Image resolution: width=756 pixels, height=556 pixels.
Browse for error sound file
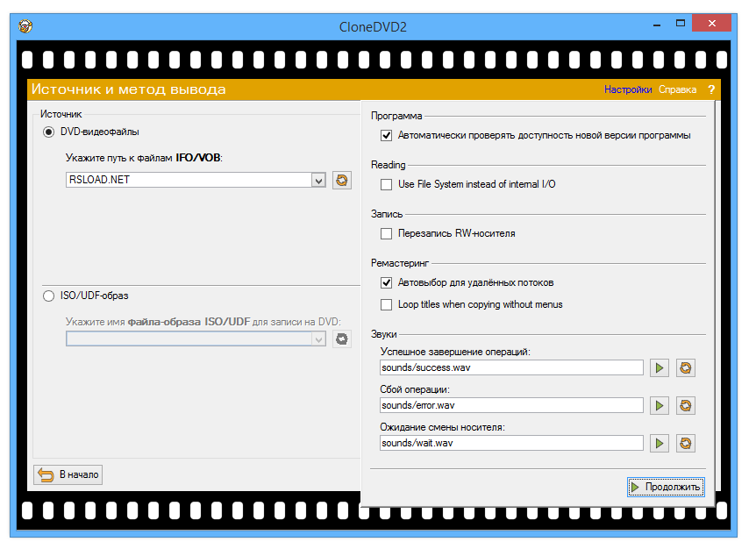coord(686,406)
